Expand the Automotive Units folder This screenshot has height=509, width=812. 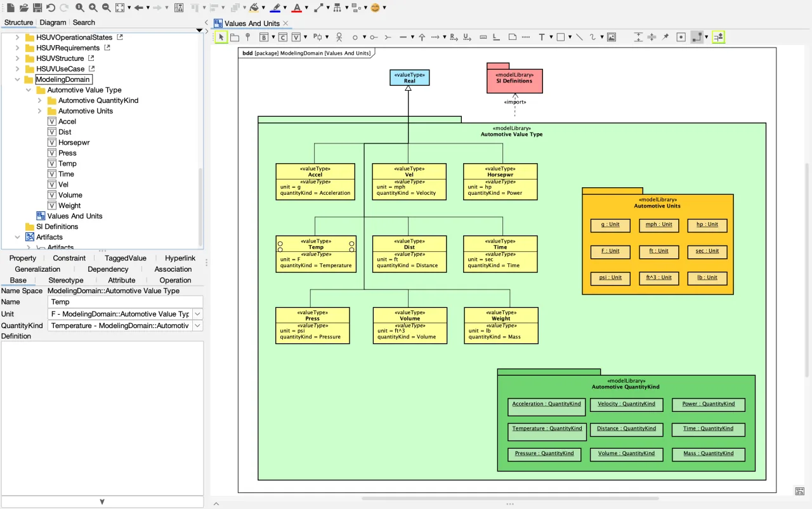pyautogui.click(x=39, y=111)
